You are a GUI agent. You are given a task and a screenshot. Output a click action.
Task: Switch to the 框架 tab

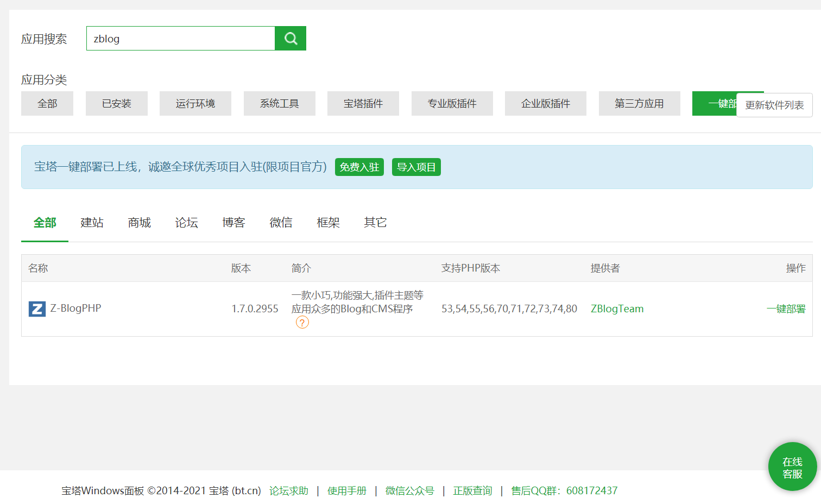coord(328,223)
